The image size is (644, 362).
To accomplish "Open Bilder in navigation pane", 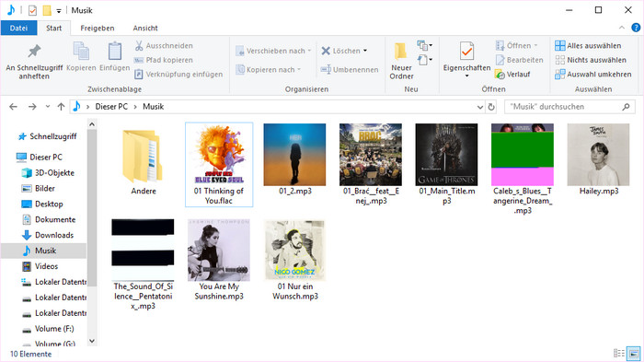I will coord(39,189).
